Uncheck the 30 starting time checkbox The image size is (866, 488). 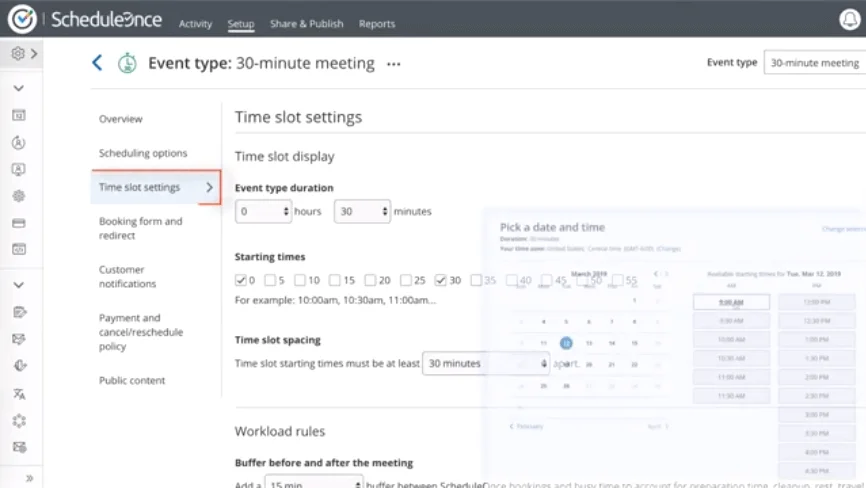pyautogui.click(x=440, y=280)
